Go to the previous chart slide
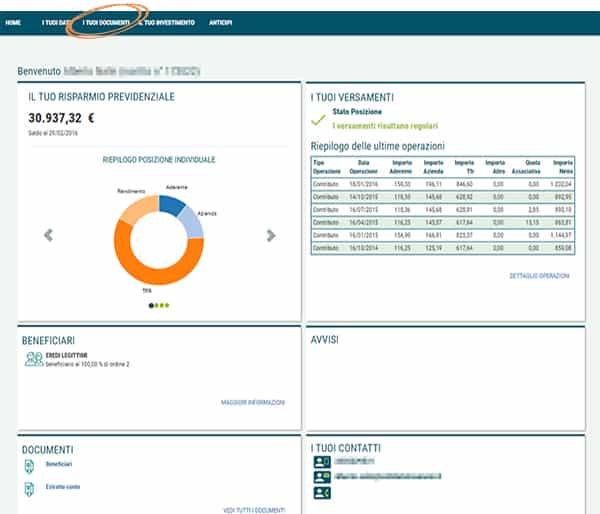Viewport: 600px width, 514px height. coord(48,235)
